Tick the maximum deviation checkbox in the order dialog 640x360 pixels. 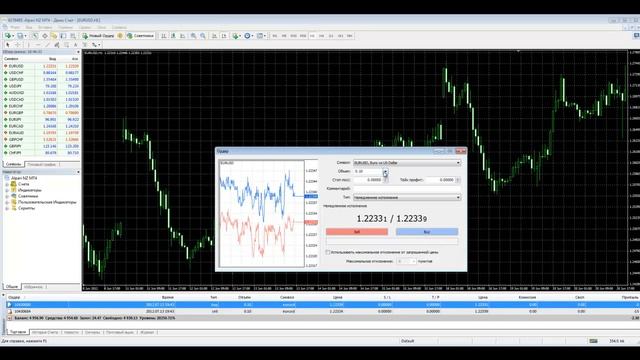(x=328, y=252)
